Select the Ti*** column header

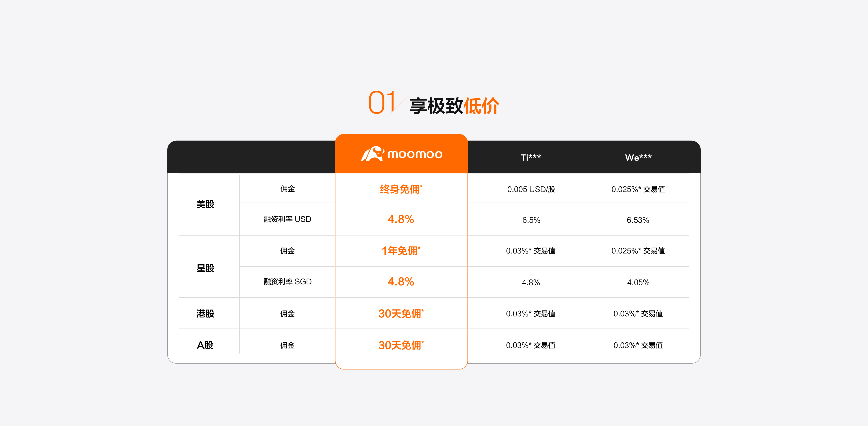coord(531,157)
